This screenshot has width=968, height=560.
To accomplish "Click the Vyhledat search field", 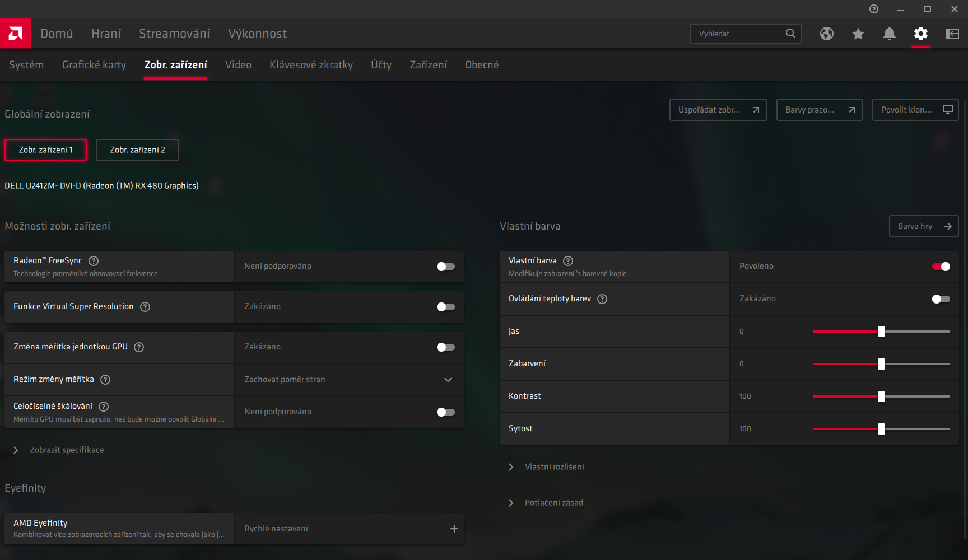I will tap(746, 34).
